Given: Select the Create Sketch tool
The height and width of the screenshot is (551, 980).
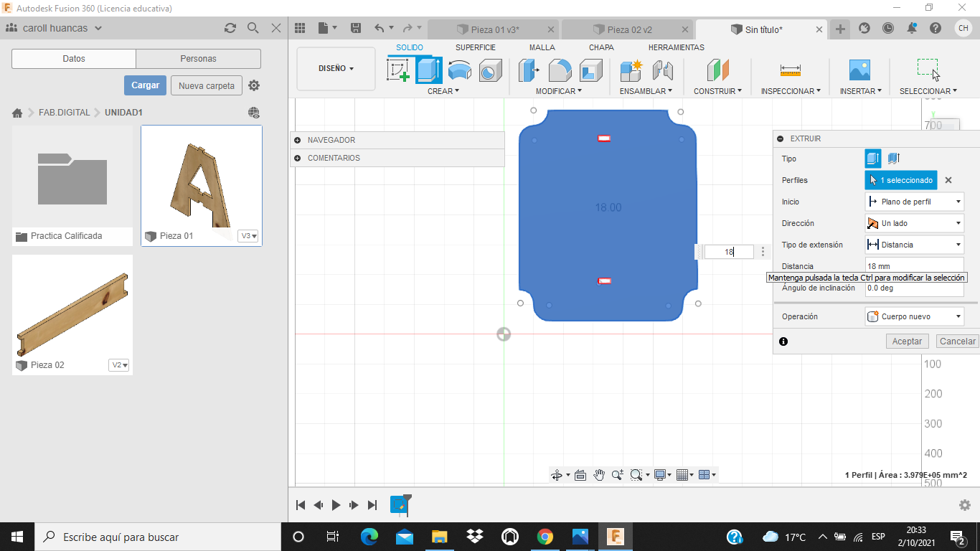Looking at the screenshot, I should point(398,70).
